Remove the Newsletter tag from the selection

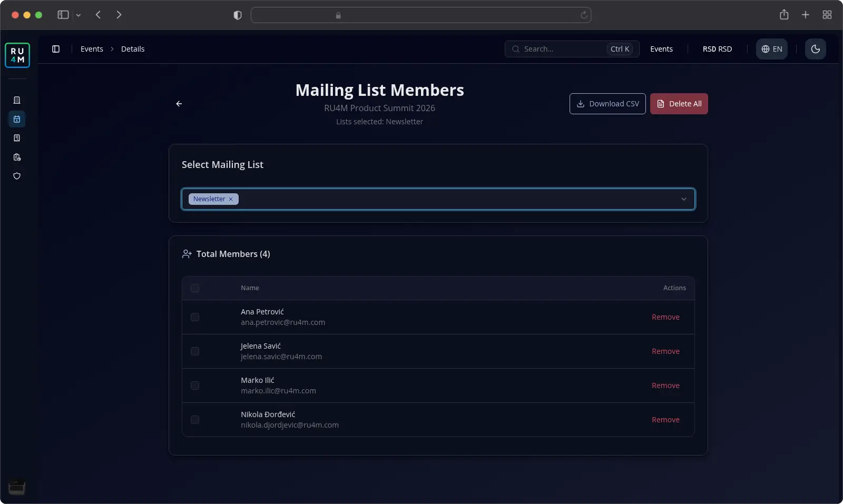click(231, 199)
